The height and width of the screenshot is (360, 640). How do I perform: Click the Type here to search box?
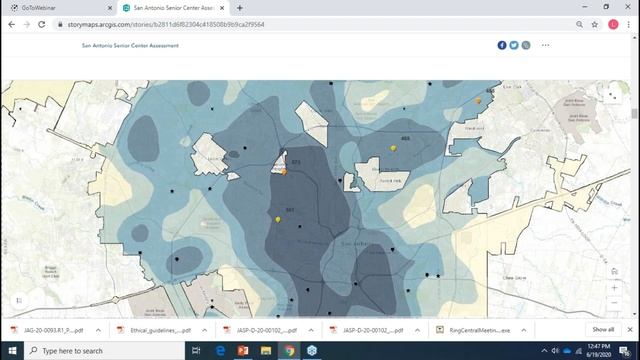(104, 351)
